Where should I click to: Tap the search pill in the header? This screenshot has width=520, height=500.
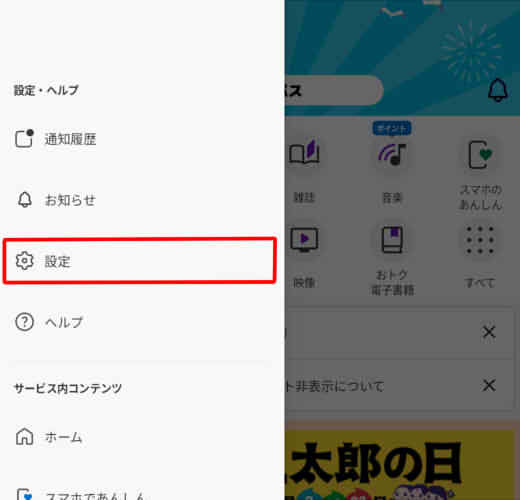pyautogui.click(x=334, y=90)
